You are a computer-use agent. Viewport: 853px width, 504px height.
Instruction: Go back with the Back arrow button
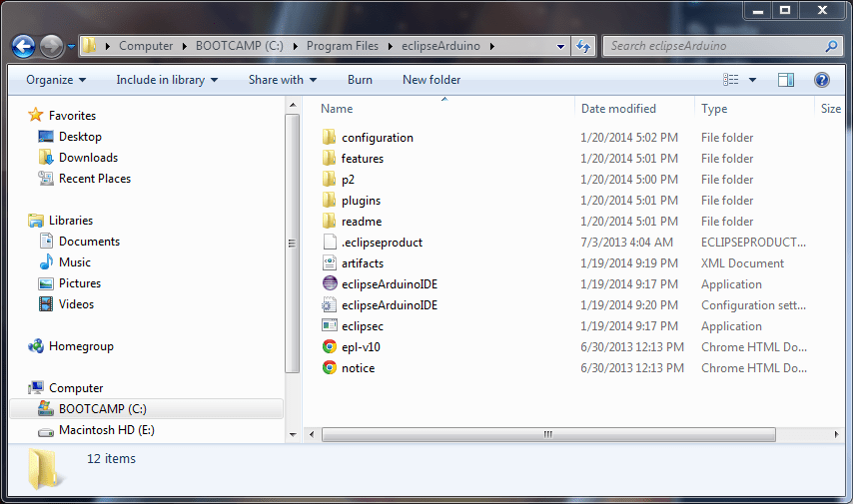[x=23, y=46]
